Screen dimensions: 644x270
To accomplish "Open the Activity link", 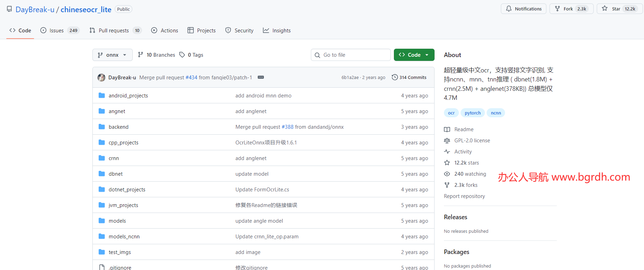I will tap(458, 152).
